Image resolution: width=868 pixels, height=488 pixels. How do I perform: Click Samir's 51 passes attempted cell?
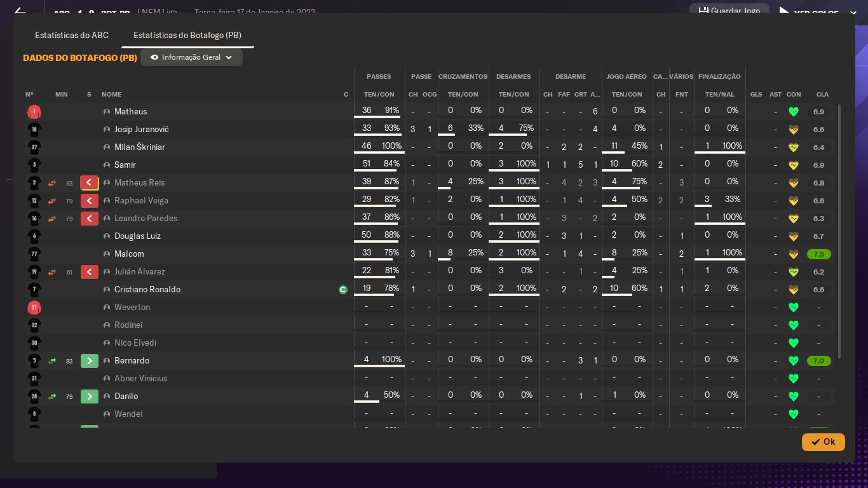367,165
